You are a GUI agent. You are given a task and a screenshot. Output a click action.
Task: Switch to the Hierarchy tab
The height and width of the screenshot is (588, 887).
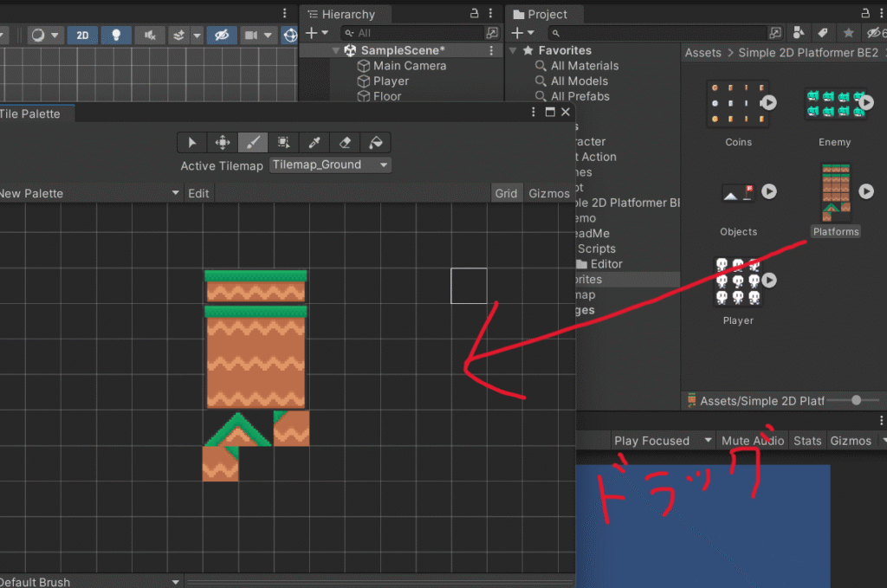[x=347, y=14]
